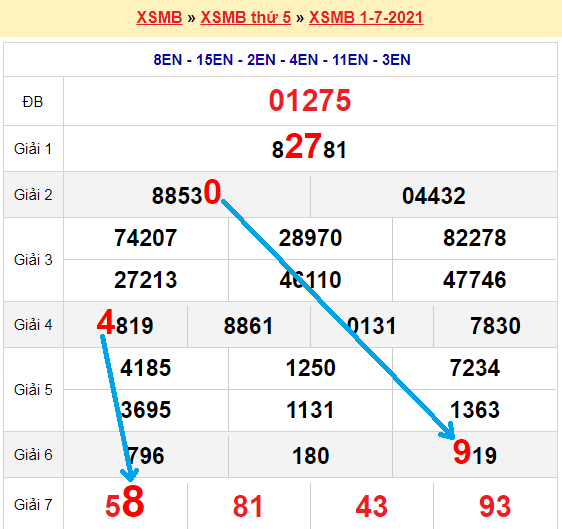
Task: Click the Giải 4 number 8861
Action: point(248,326)
